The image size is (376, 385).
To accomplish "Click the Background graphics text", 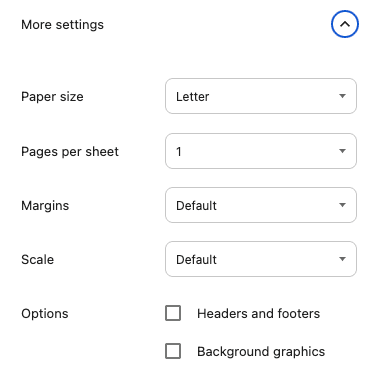I will (261, 352).
